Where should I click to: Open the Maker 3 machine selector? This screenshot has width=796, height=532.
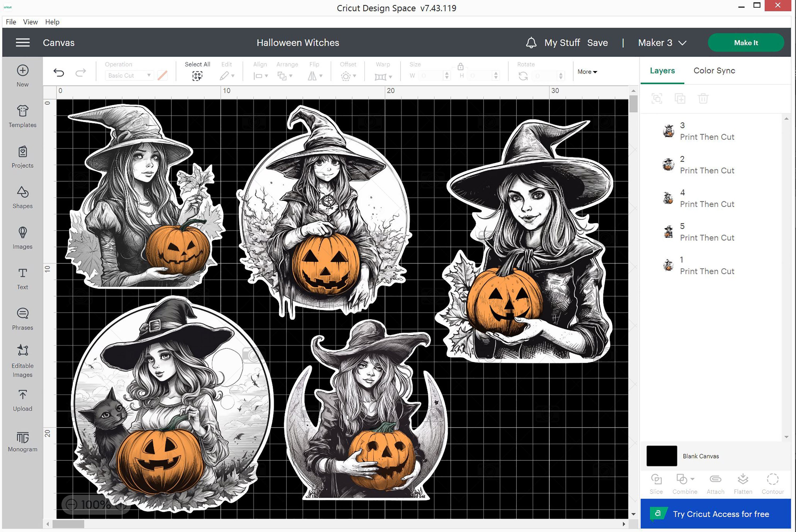(662, 43)
